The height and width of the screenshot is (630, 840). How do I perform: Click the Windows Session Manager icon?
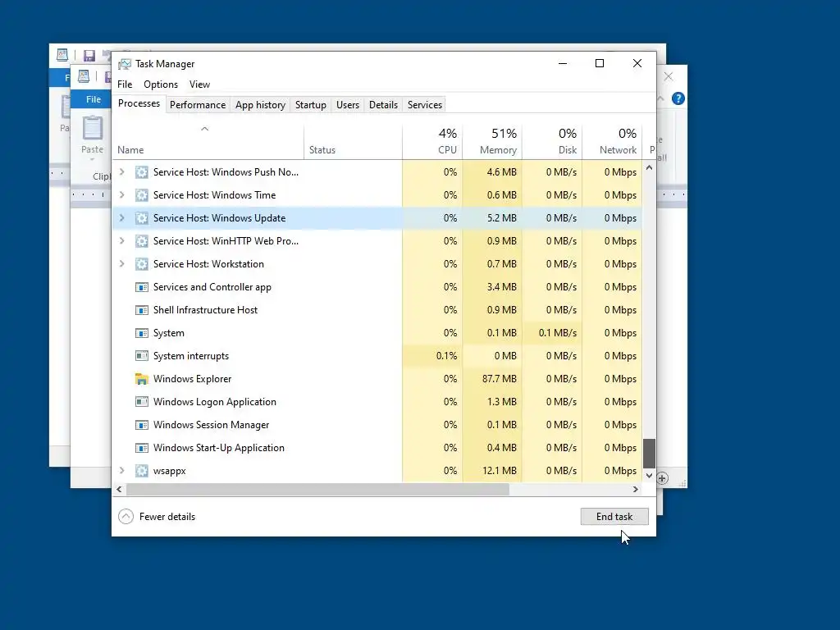(x=141, y=425)
